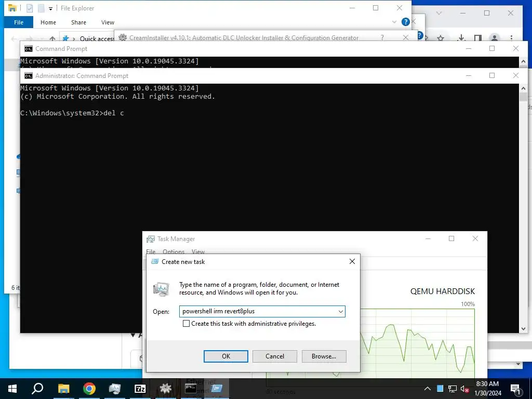Viewport: 532px width, 399px height.
Task: Open the Chrome profile avatar
Action: coord(495,38)
